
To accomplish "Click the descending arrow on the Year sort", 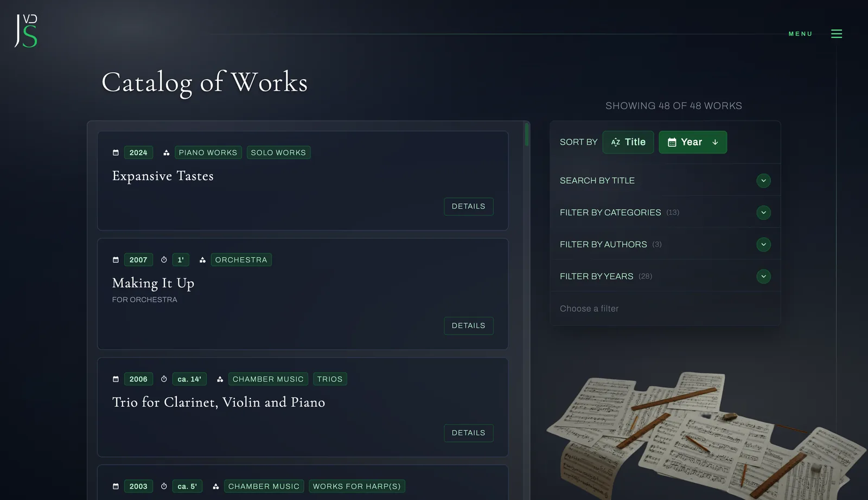I will [715, 142].
